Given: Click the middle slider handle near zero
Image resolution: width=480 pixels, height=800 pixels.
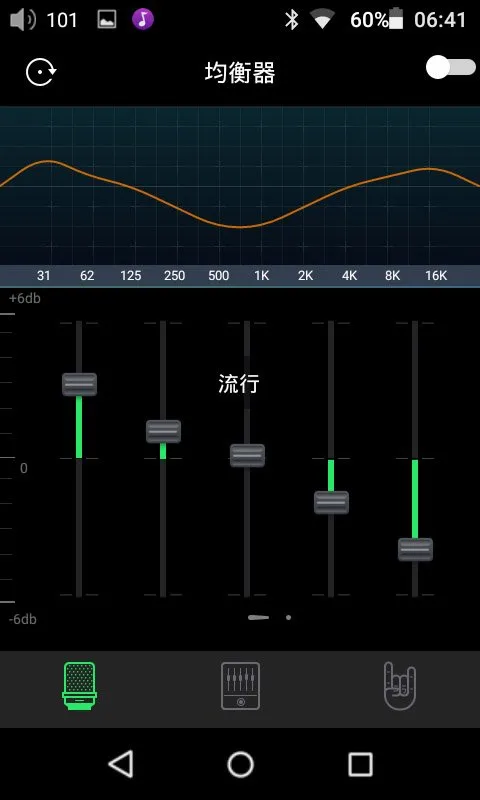Looking at the screenshot, I should click(247, 455).
